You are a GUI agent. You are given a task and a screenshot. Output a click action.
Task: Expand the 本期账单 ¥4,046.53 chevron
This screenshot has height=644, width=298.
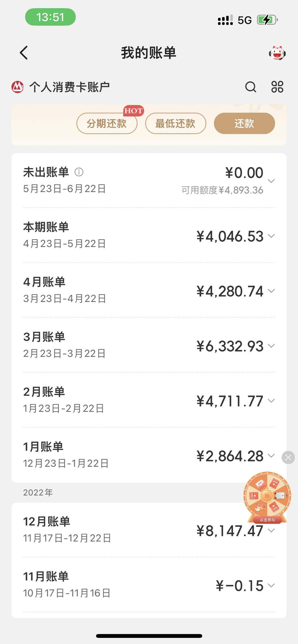[271, 236]
